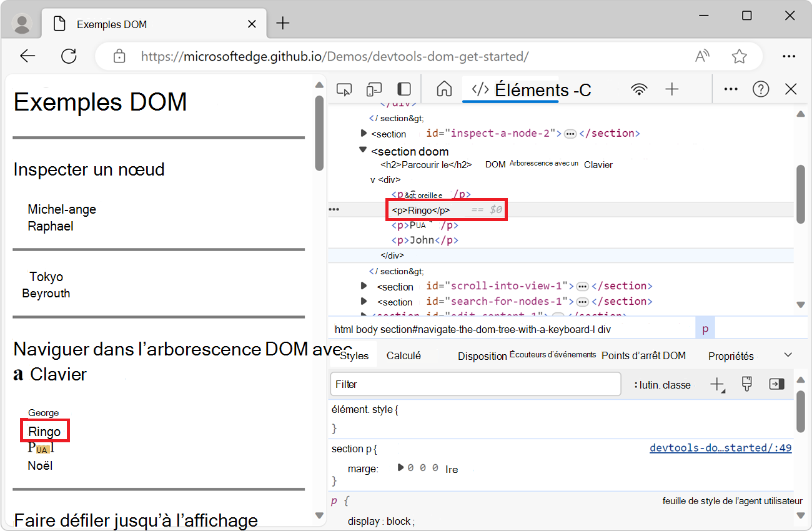Open the DevTools help icon
Viewport: 812px width, 531px height.
click(761, 89)
